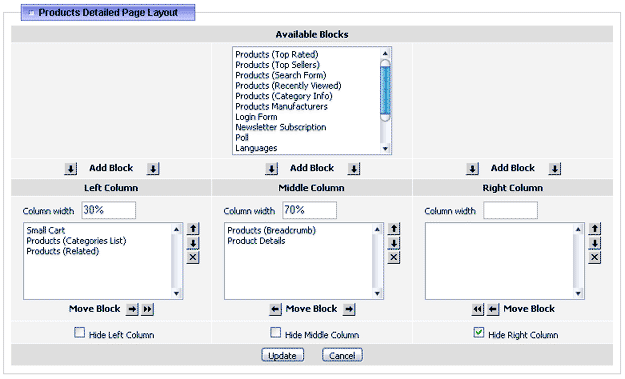Viewport: 625px width, 379px height.
Task: Click left Add Block arrow for Left Column
Action: pos(71,169)
